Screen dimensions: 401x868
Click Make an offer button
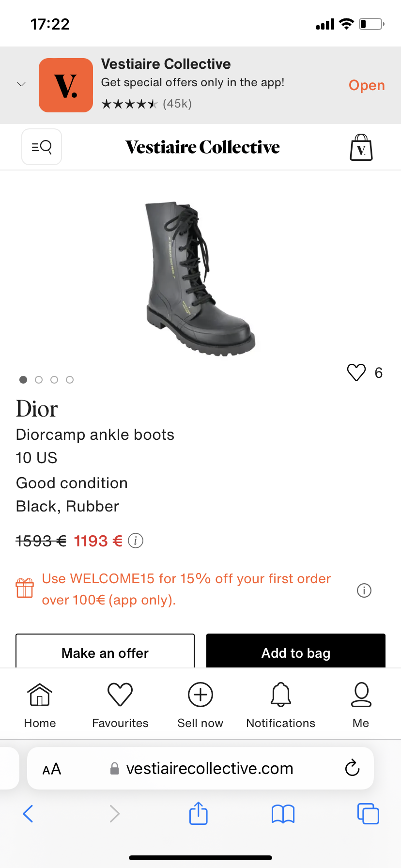105,651
